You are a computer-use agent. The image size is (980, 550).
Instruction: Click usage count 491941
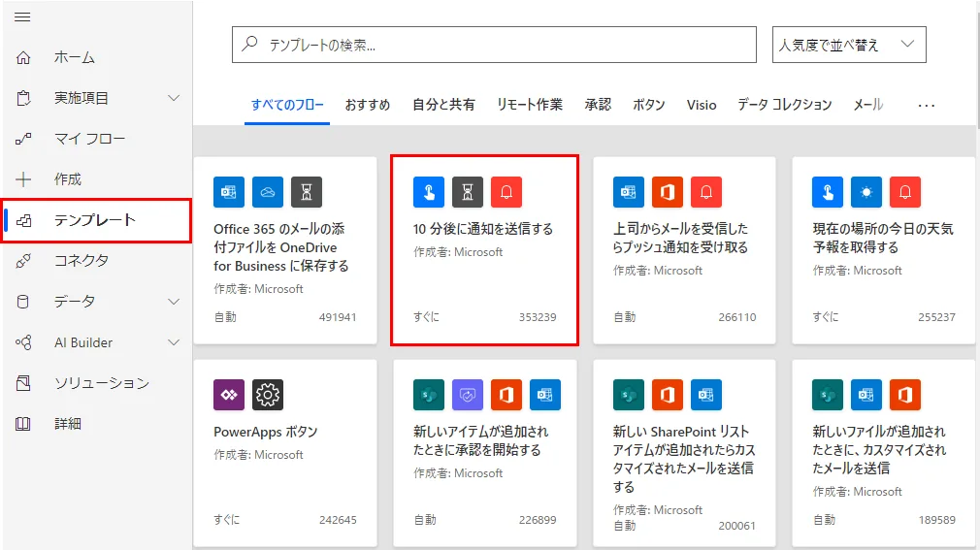click(338, 317)
